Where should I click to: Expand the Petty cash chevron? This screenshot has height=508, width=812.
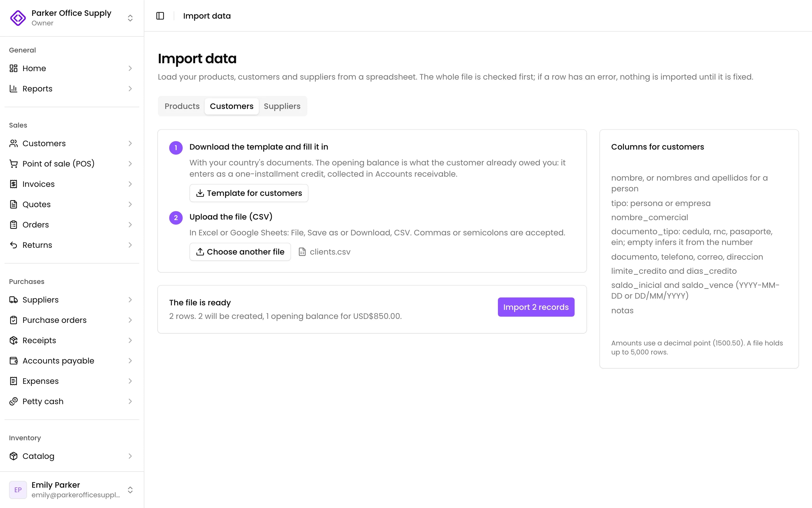(130, 402)
